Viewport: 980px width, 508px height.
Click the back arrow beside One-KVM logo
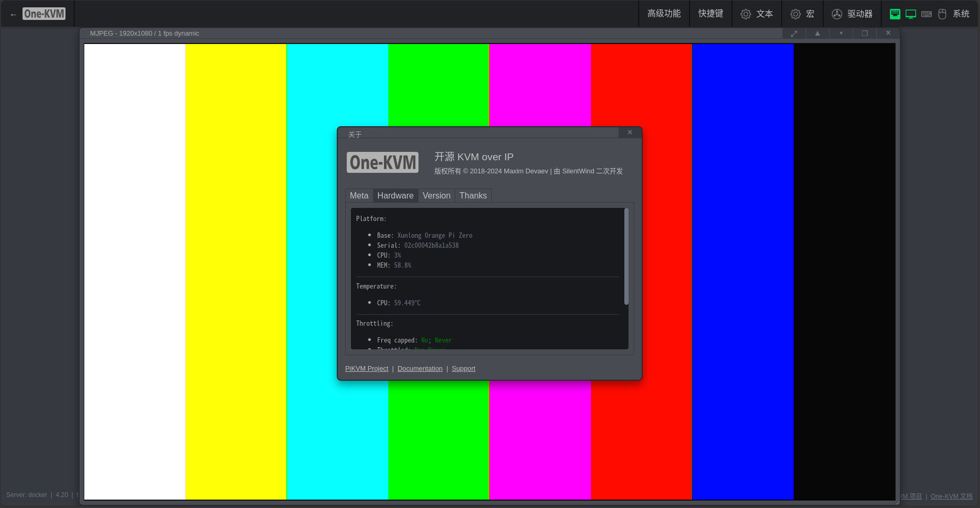coord(13,14)
